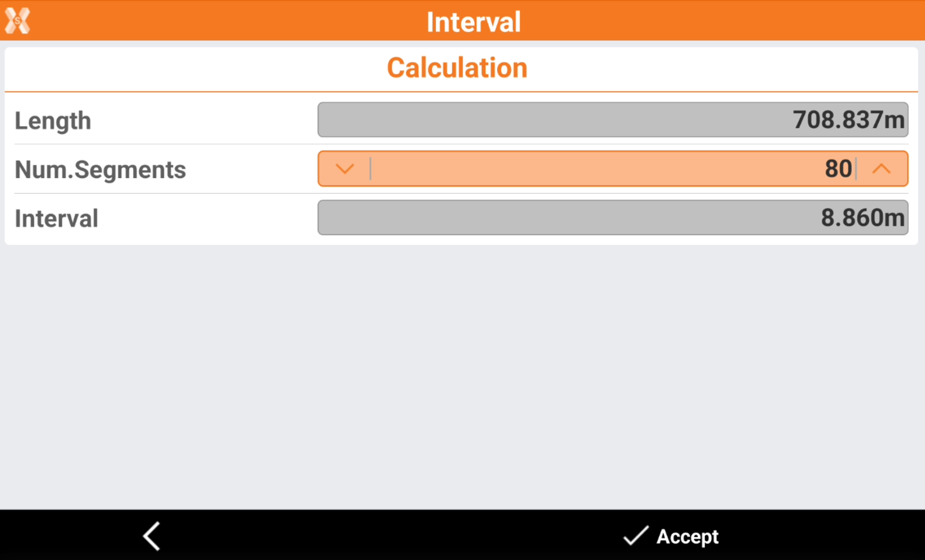Increase Num.Segments with the up chevron

tap(882, 168)
